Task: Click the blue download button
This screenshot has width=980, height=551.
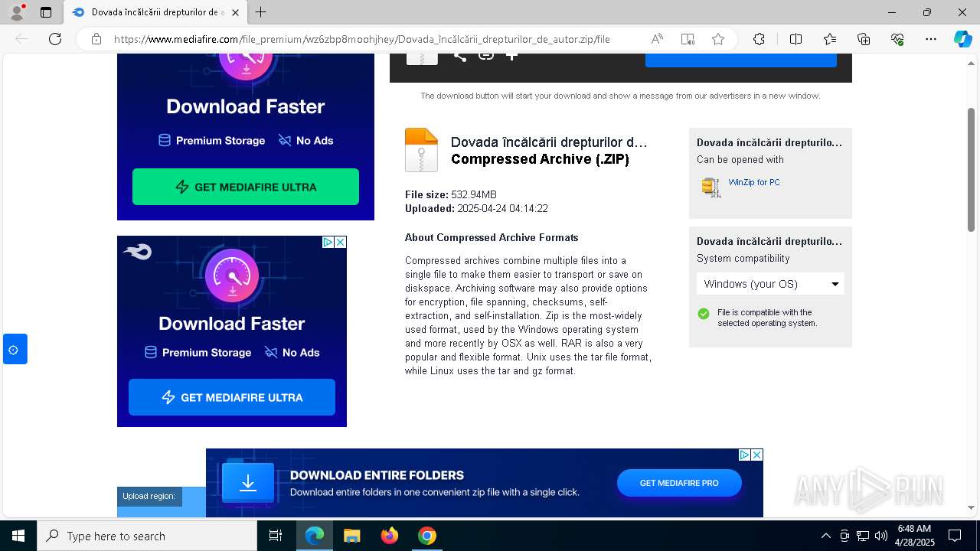Action: [x=741, y=60]
